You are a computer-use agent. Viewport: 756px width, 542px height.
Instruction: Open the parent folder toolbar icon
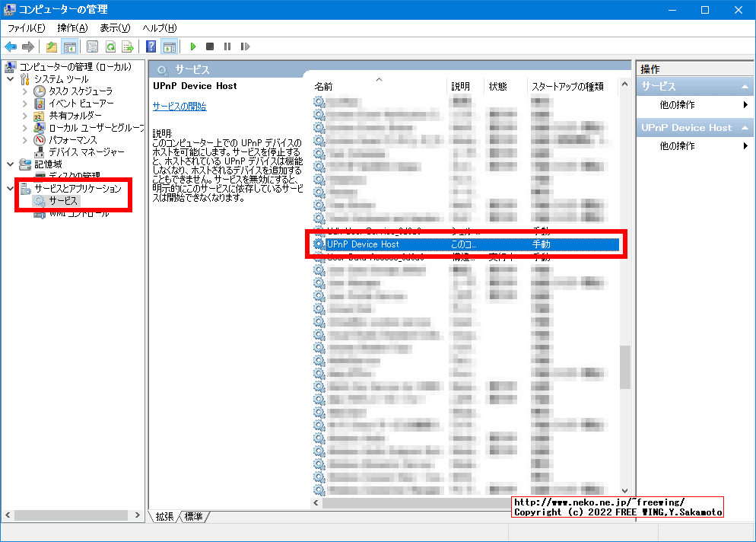coord(52,46)
